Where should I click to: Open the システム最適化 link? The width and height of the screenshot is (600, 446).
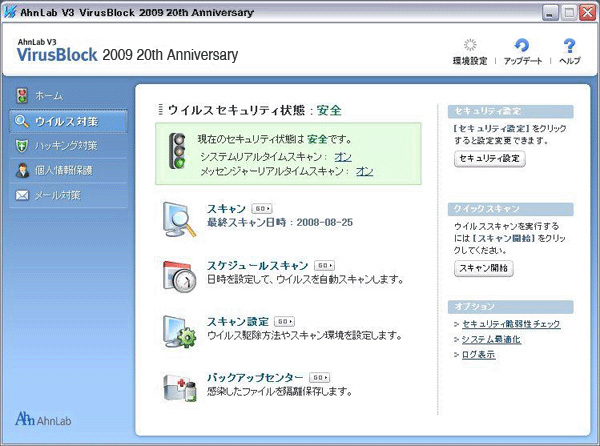click(x=491, y=340)
